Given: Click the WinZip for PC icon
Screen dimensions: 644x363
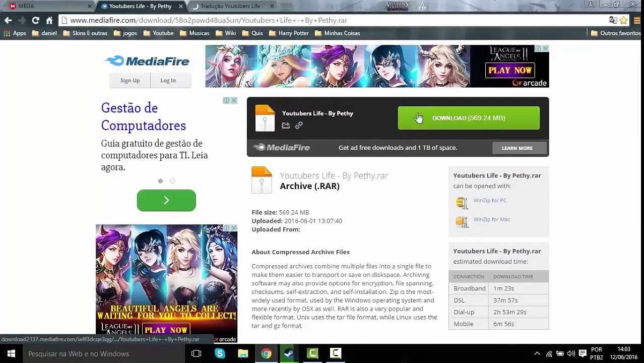Looking at the screenshot, I should [462, 203].
